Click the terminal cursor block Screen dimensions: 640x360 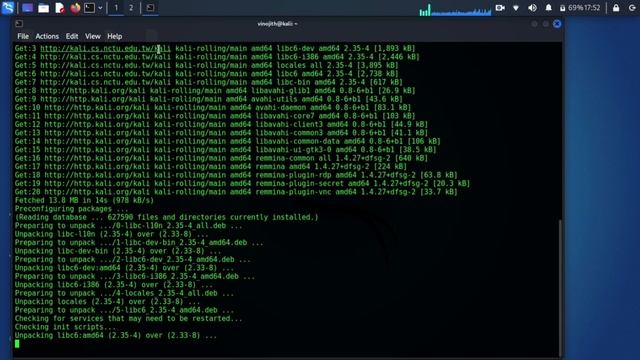click(x=17, y=344)
